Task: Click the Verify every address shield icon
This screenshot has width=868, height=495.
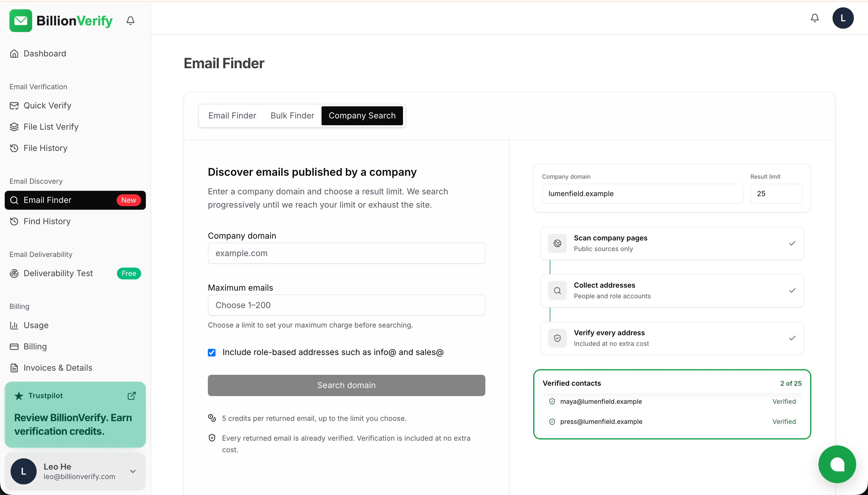Action: (557, 338)
